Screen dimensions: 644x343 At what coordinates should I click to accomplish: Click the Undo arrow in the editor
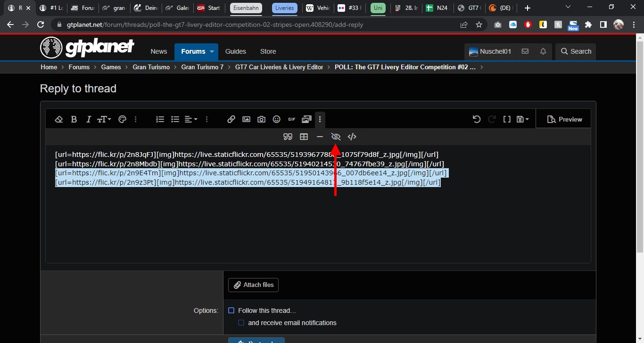click(x=477, y=119)
